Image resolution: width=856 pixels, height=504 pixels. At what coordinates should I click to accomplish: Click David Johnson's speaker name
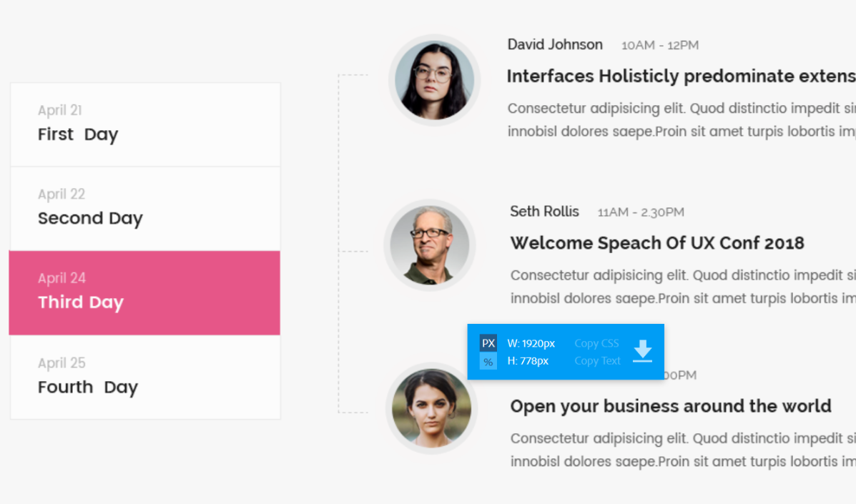coord(555,44)
